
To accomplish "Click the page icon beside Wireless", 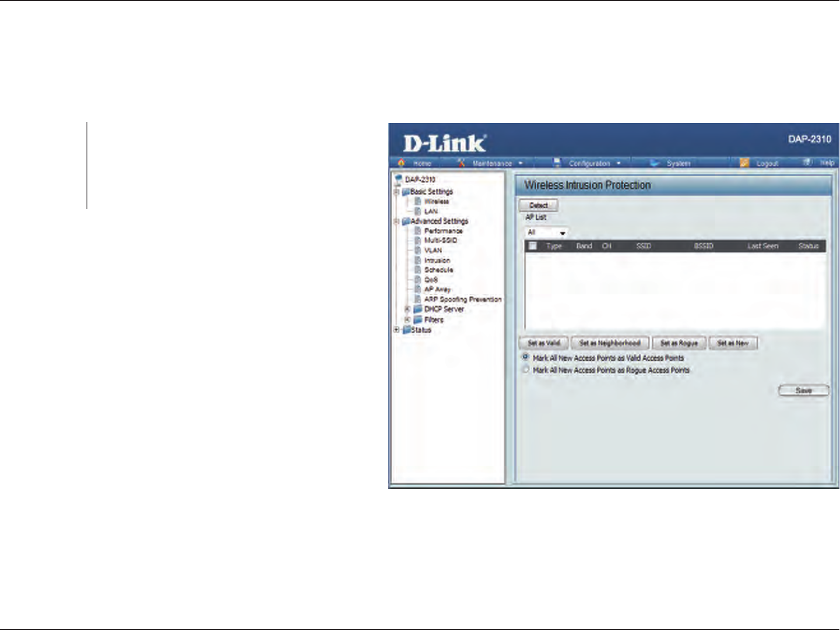I will tap(417, 202).
